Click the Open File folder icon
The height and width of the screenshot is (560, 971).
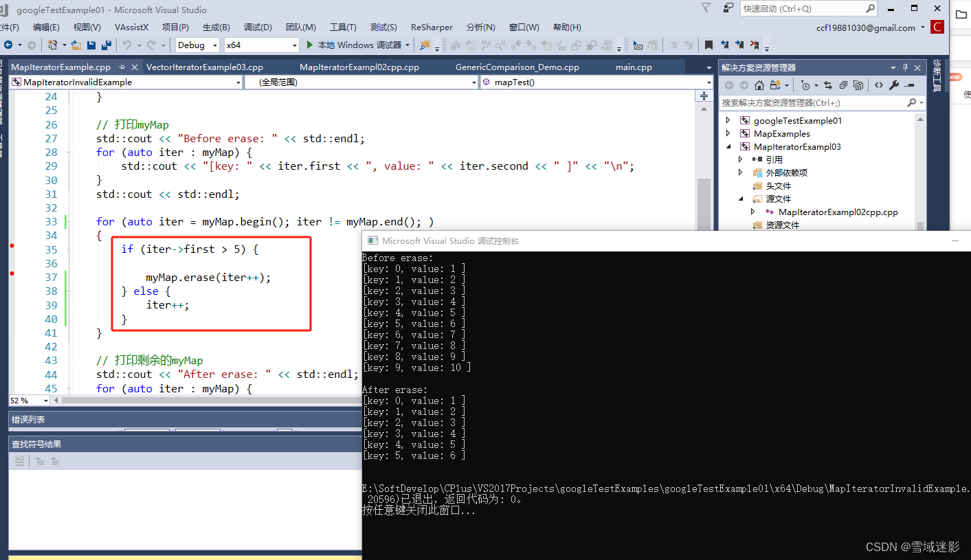[x=76, y=45]
